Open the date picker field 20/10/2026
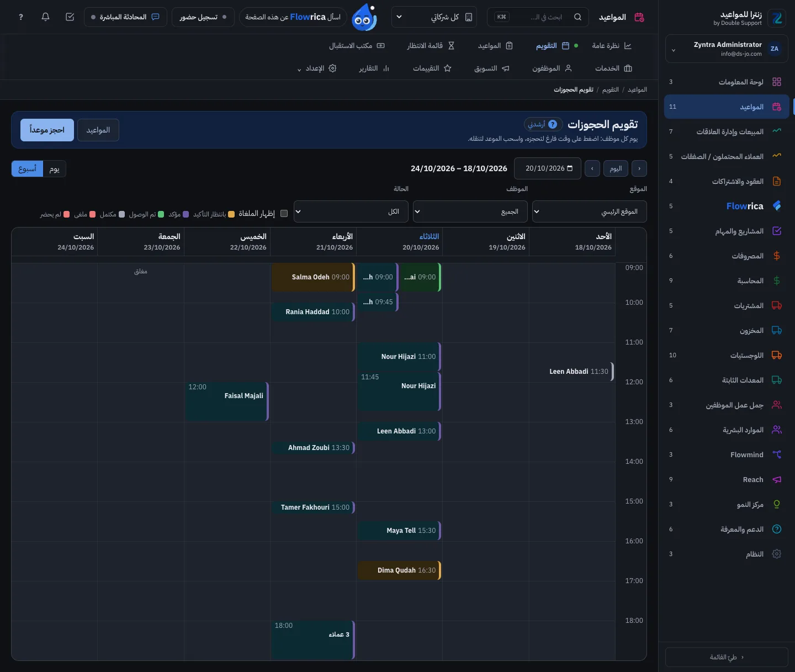This screenshot has width=795, height=672. pos(548,168)
